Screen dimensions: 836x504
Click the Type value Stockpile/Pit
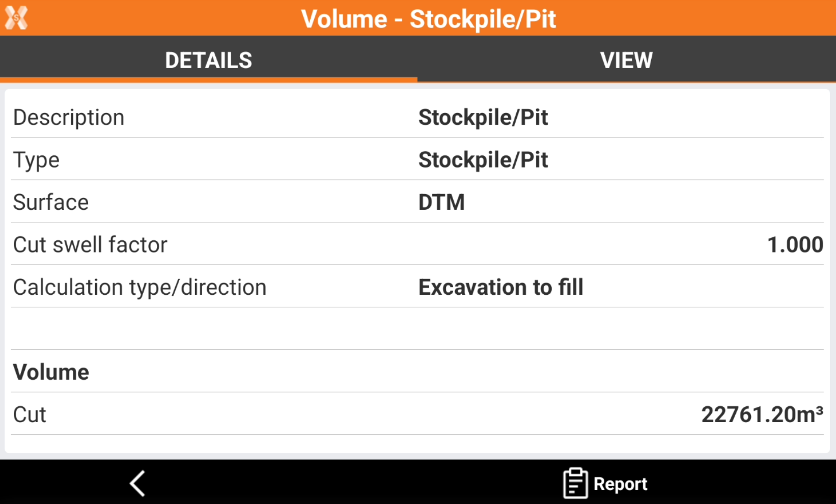click(x=483, y=160)
